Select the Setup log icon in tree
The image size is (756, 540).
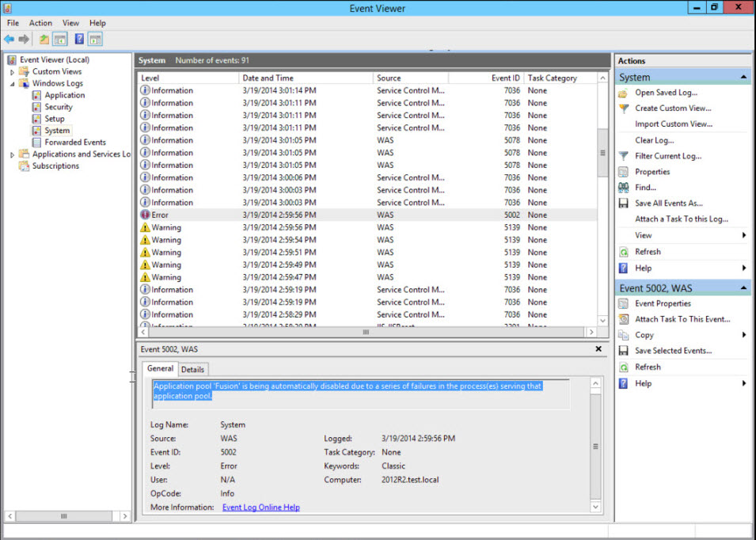tap(36, 119)
